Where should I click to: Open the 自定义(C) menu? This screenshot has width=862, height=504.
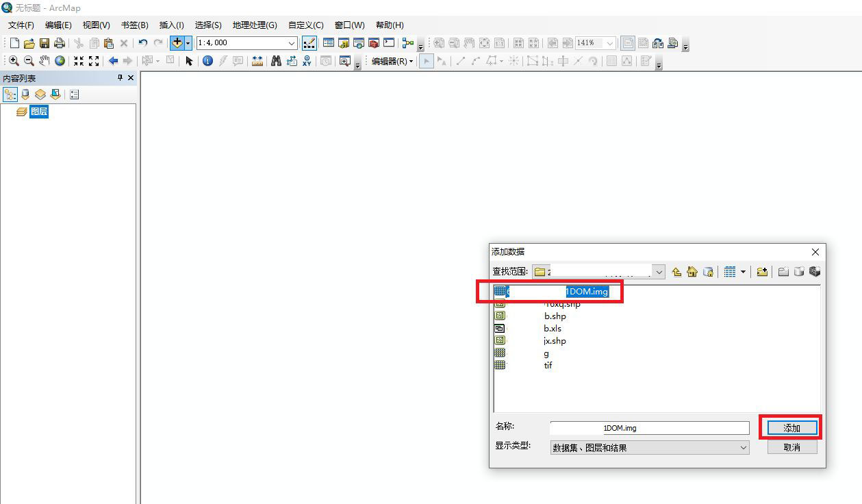306,25
